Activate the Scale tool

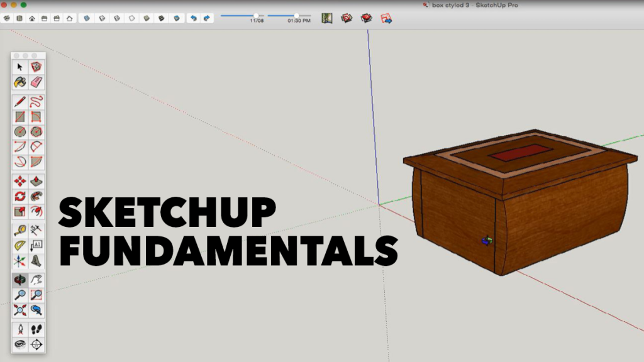[x=19, y=211]
